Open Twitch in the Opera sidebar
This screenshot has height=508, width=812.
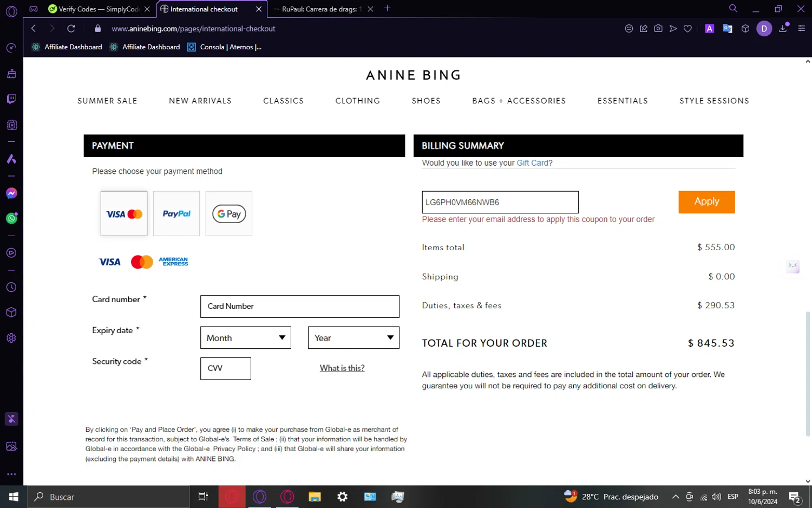pos(11,99)
